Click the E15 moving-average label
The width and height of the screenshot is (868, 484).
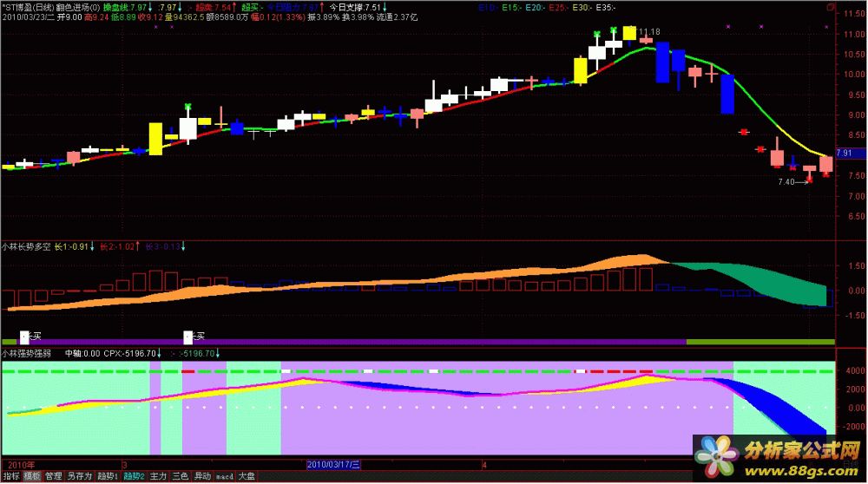click(x=512, y=8)
